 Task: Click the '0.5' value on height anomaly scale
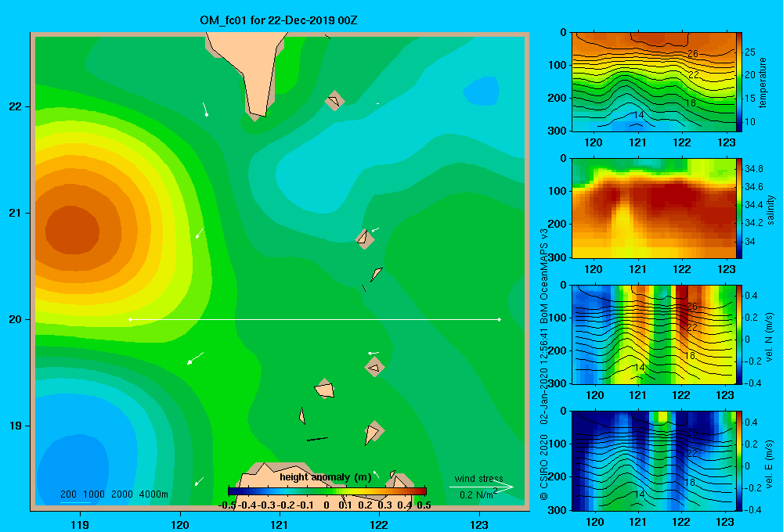(x=424, y=505)
